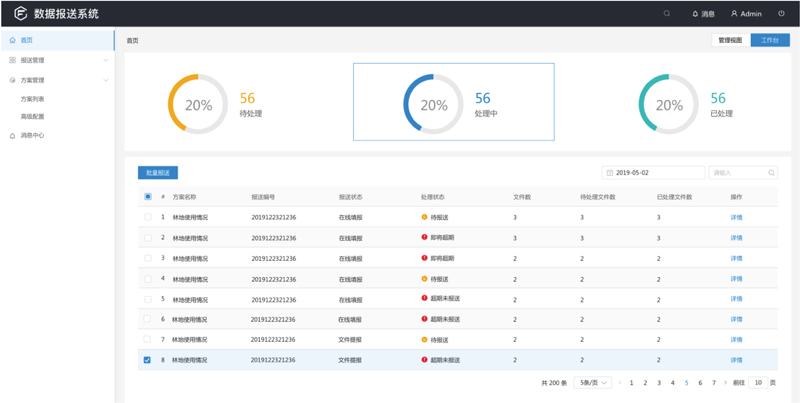Image resolution: width=800 pixels, height=403 pixels.
Task: Check the row 7 checkbox
Action: coord(147,339)
